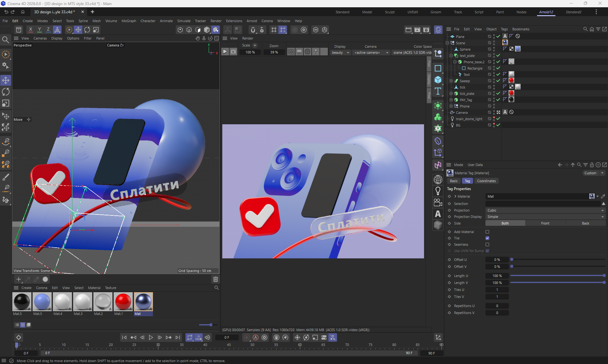Open the MoGraph menu

[129, 21]
